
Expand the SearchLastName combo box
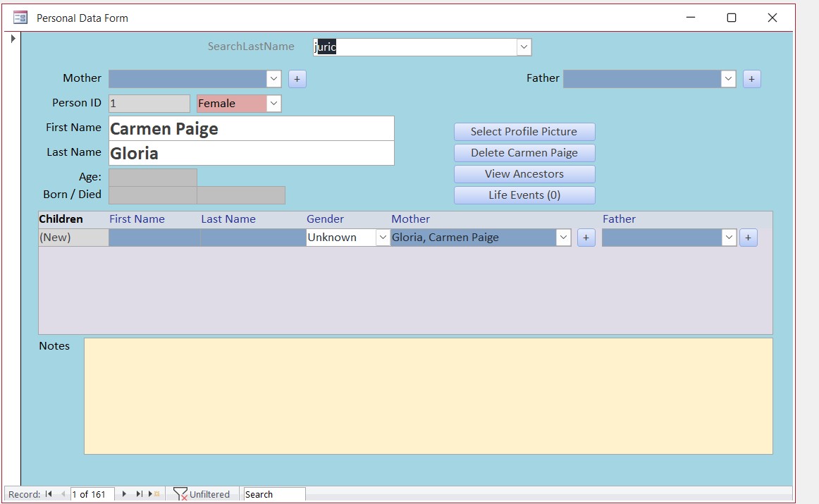coord(524,47)
